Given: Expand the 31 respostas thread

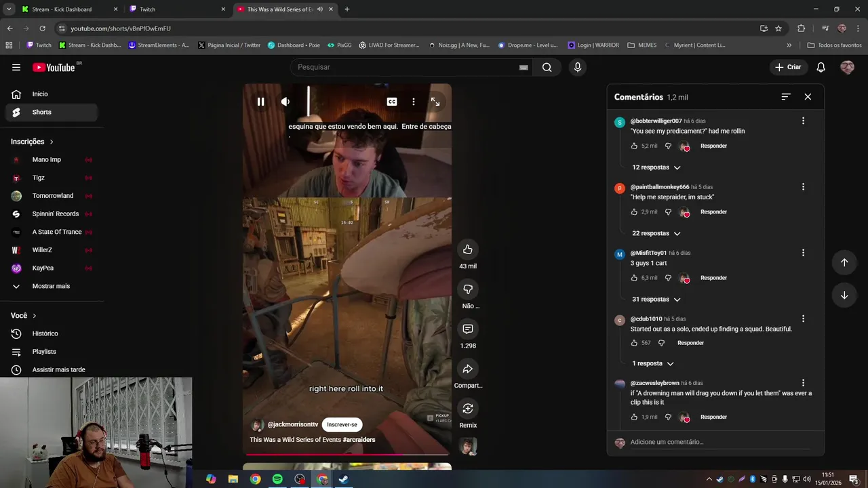Looking at the screenshot, I should (656, 299).
